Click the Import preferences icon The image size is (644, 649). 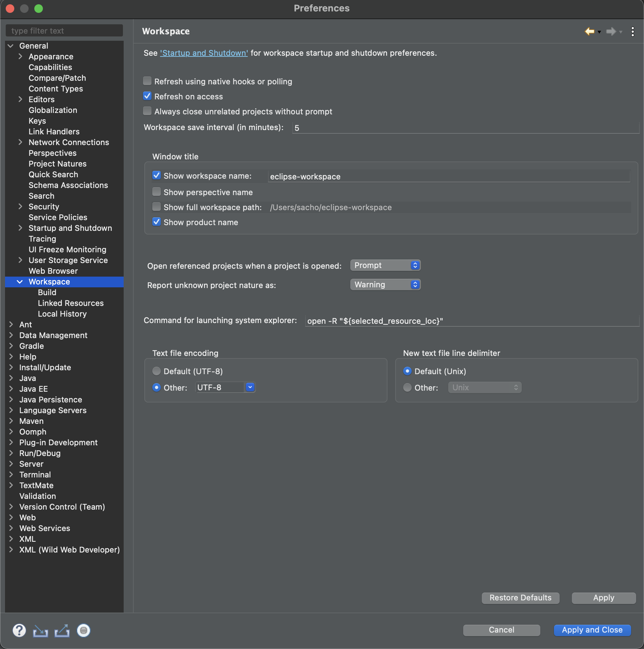[x=40, y=630]
